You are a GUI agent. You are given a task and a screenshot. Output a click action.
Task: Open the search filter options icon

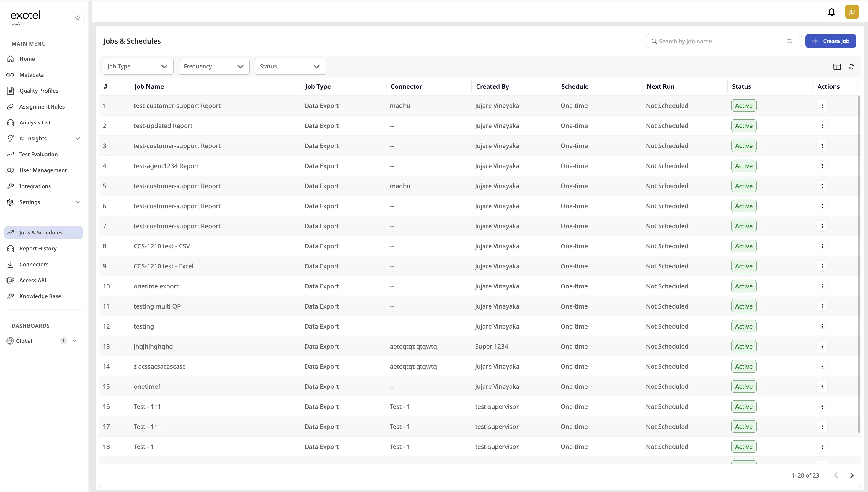point(789,41)
